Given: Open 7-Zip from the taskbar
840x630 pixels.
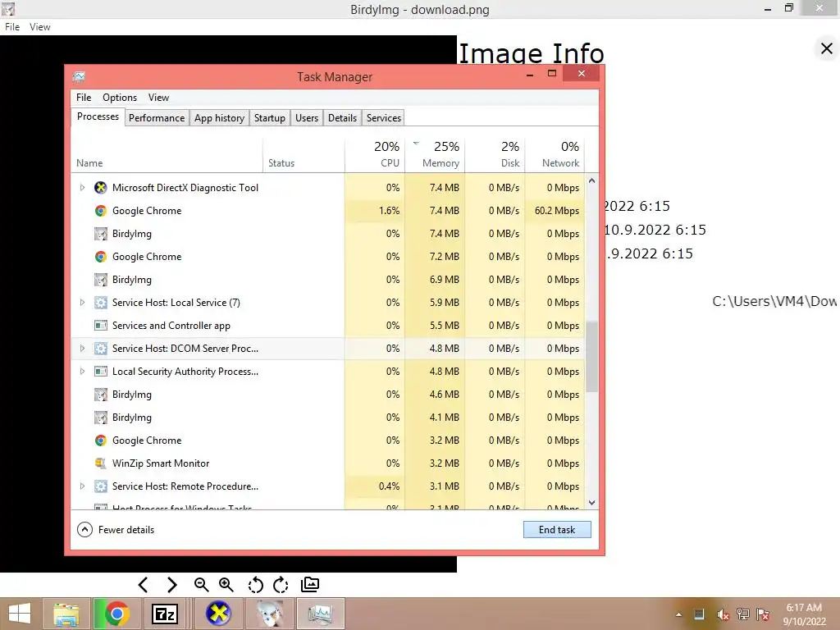Looking at the screenshot, I should (164, 614).
